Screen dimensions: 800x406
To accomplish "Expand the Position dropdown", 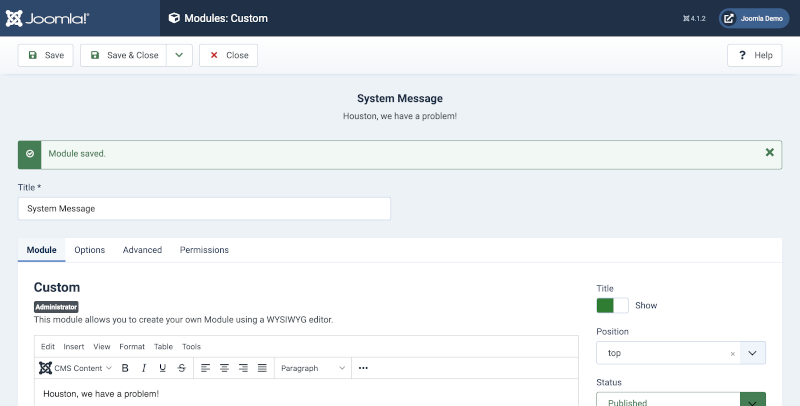I will point(753,353).
